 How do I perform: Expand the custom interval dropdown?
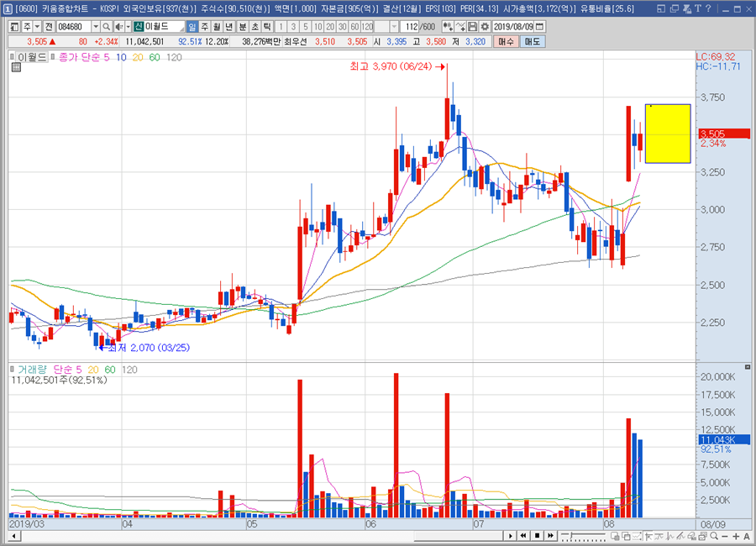click(395, 27)
